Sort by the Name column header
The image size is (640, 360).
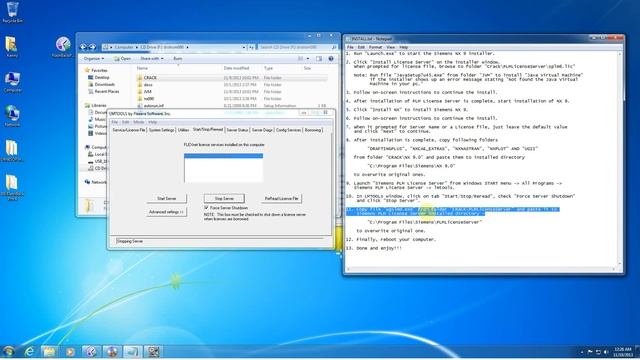pos(142,68)
